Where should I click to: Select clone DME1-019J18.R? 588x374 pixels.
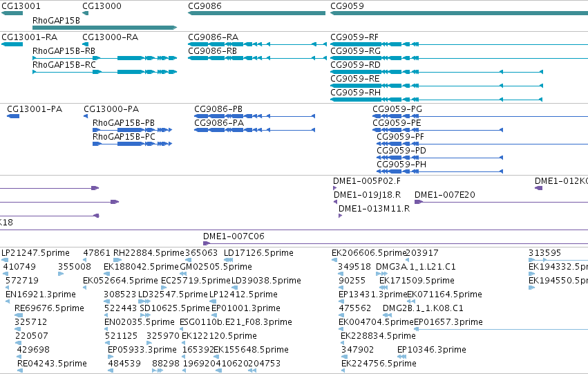click(x=367, y=195)
